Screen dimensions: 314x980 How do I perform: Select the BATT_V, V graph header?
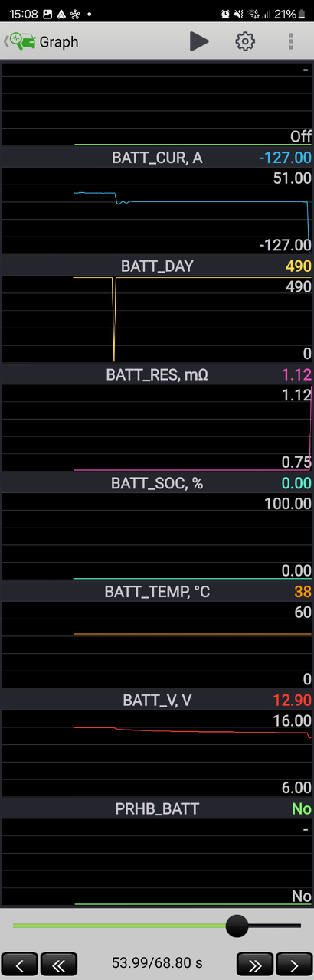[157, 700]
